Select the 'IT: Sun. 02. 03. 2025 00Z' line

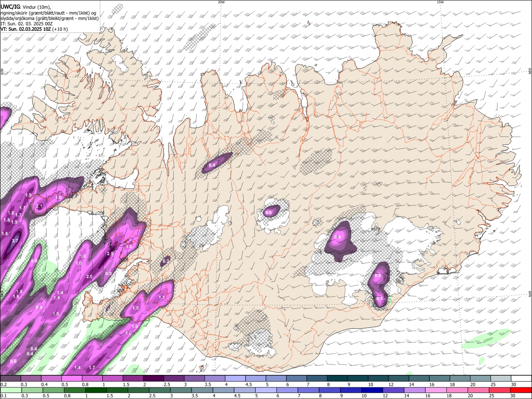pos(27,24)
